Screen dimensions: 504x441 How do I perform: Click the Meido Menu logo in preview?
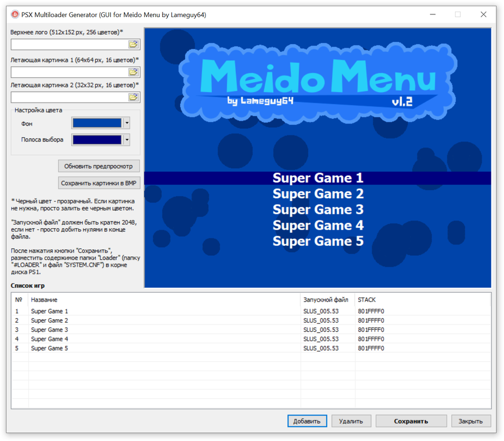pyautogui.click(x=318, y=83)
